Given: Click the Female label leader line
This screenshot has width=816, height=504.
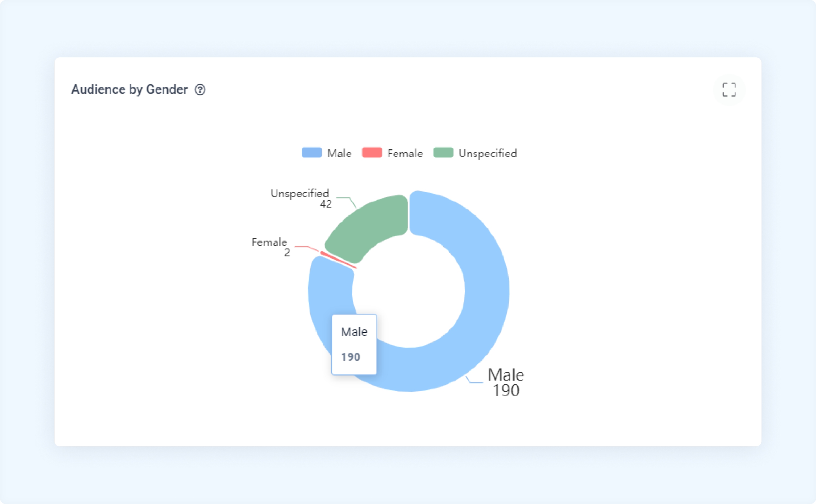Looking at the screenshot, I should point(307,249).
